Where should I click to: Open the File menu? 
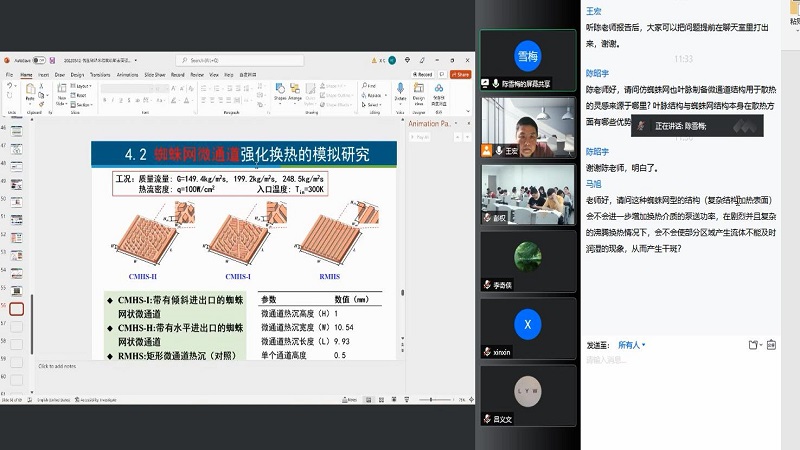pos(9,74)
